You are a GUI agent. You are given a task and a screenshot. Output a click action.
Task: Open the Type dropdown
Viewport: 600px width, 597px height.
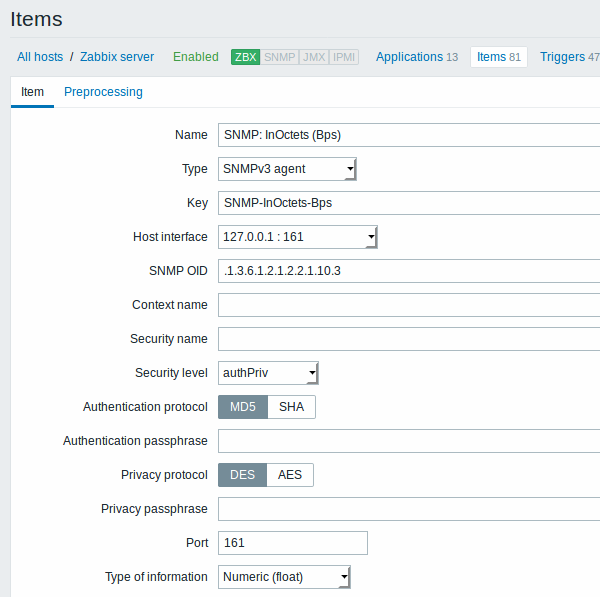287,169
